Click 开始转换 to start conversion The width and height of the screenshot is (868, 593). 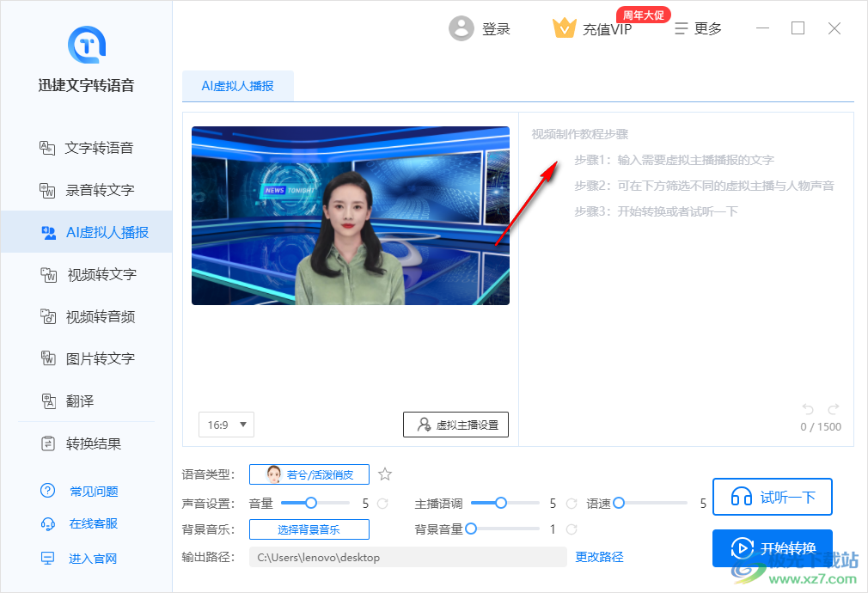[x=773, y=548]
